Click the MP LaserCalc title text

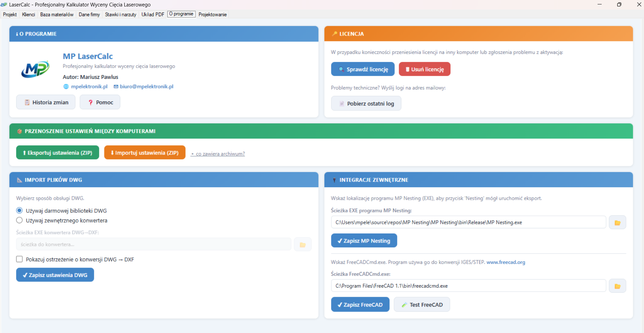click(88, 56)
